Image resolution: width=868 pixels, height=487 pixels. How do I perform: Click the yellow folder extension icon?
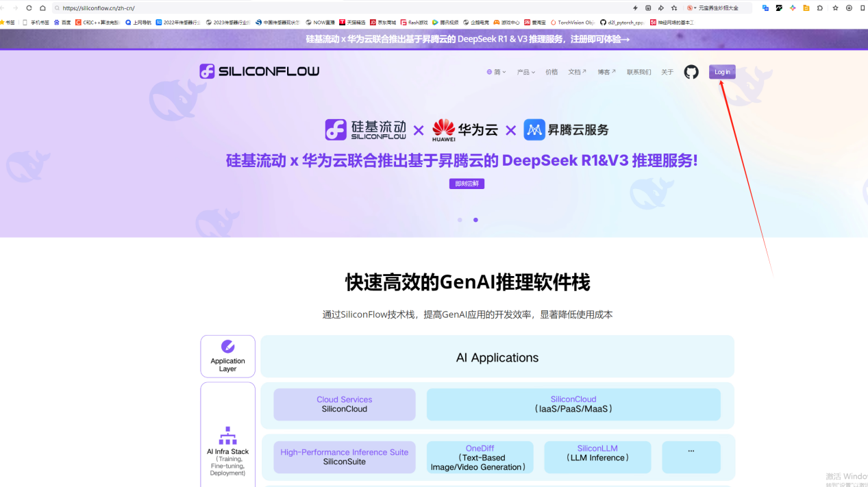(806, 8)
